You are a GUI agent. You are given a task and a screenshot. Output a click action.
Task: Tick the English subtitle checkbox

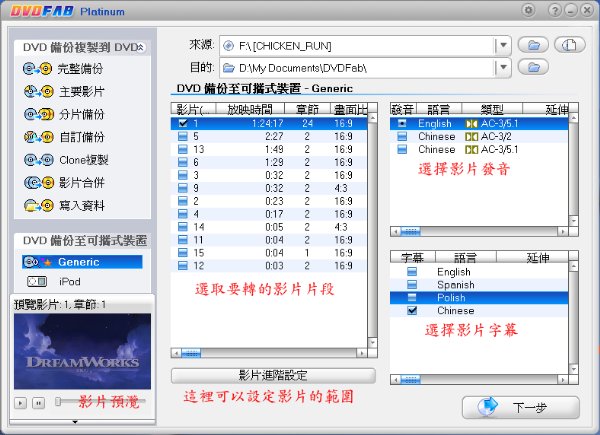click(412, 272)
